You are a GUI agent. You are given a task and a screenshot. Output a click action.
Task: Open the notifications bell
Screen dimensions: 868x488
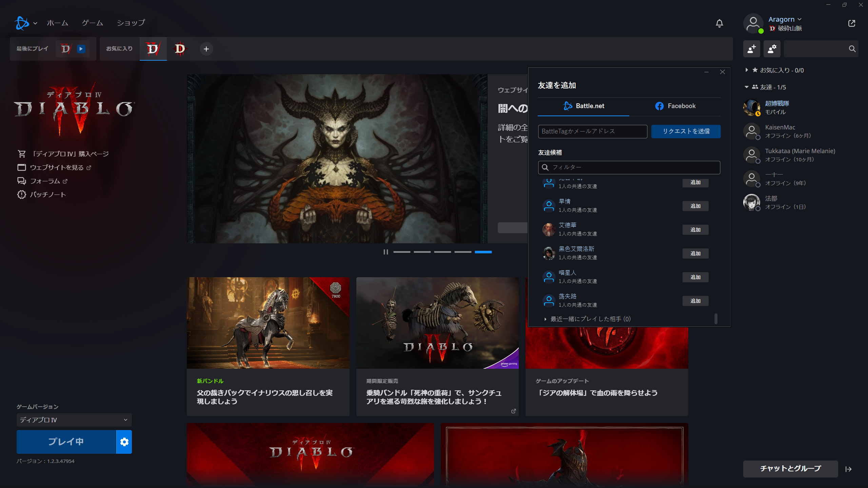(x=719, y=23)
